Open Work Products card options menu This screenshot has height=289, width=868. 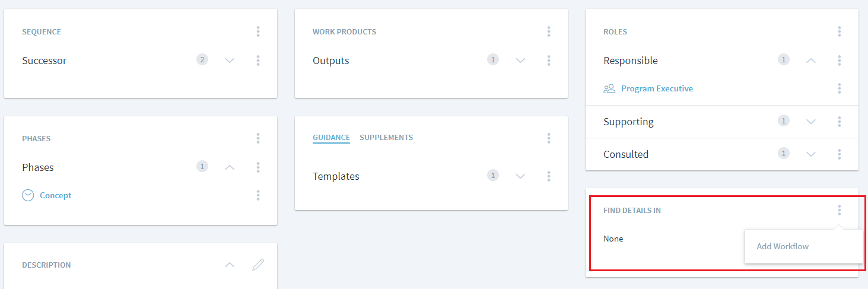(549, 31)
